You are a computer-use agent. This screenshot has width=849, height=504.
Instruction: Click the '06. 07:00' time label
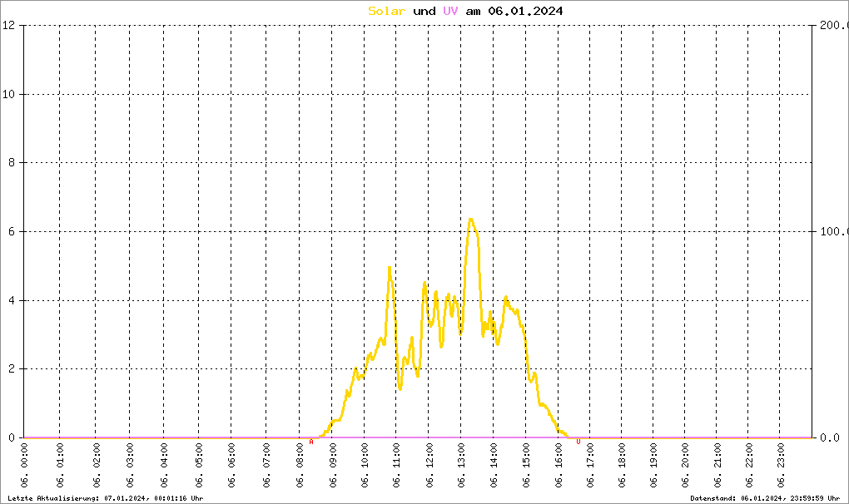click(x=266, y=466)
